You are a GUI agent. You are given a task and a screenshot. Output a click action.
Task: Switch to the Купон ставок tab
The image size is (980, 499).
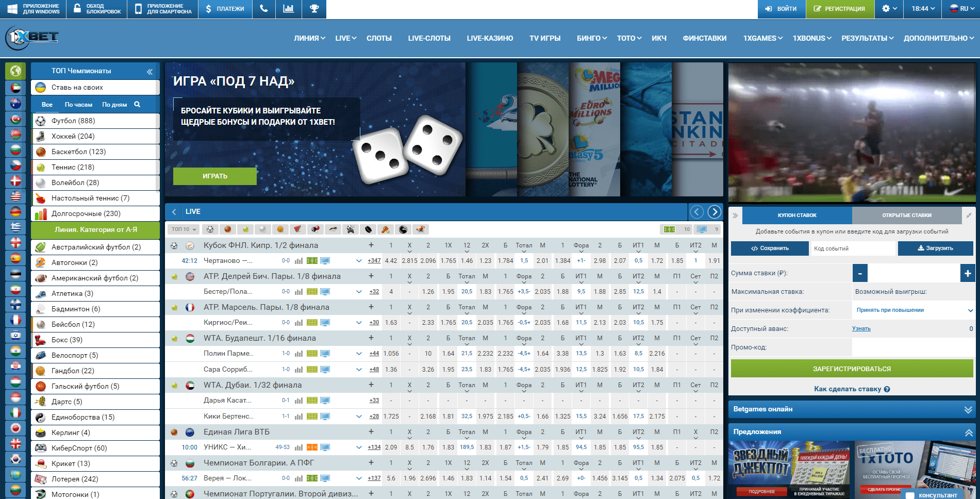pos(797,215)
